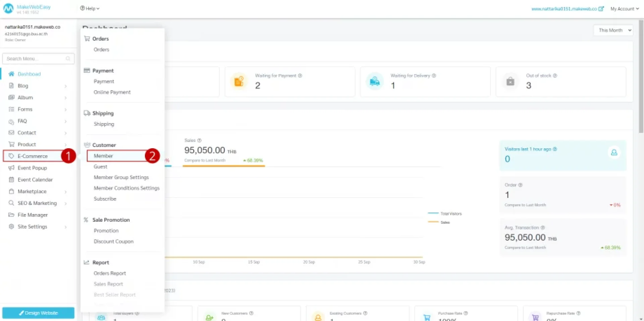Select E-Commerce in the sidebar
Image resolution: width=644 pixels, height=321 pixels.
coord(33,156)
